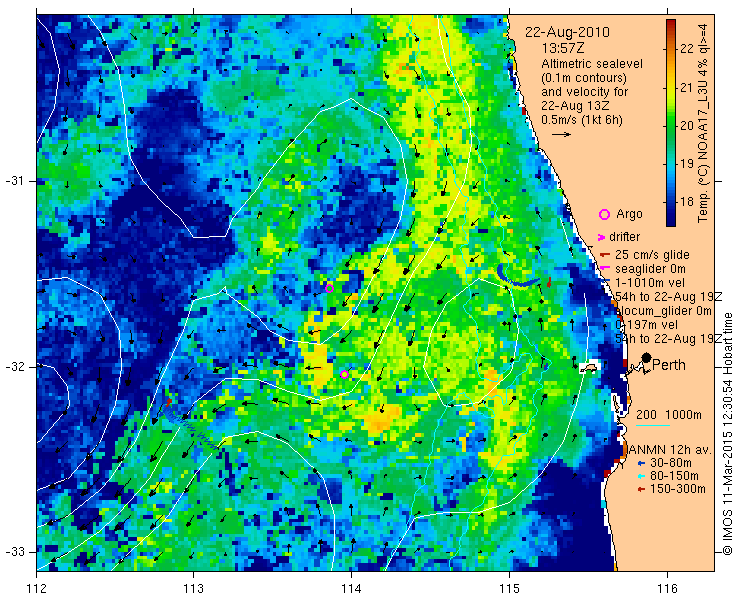The width and height of the screenshot is (740, 600).
Task: Click the red glider marker near 112.85E
Action: (x=169, y=402)
